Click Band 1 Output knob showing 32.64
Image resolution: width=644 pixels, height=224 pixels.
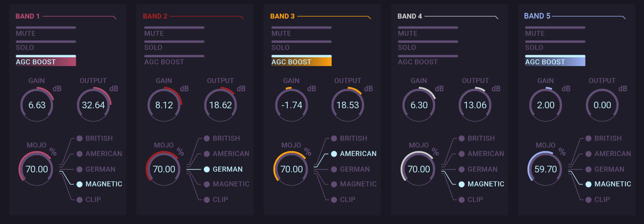coord(93,105)
